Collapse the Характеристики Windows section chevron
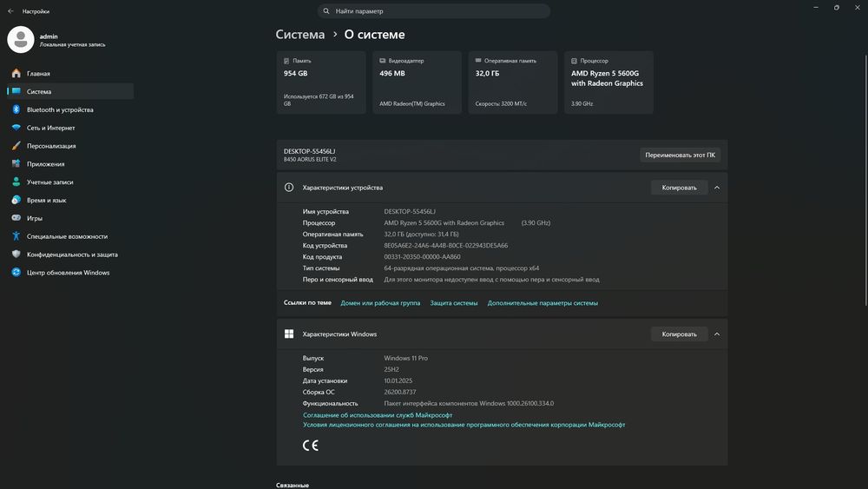This screenshot has width=868, height=489. (717, 334)
